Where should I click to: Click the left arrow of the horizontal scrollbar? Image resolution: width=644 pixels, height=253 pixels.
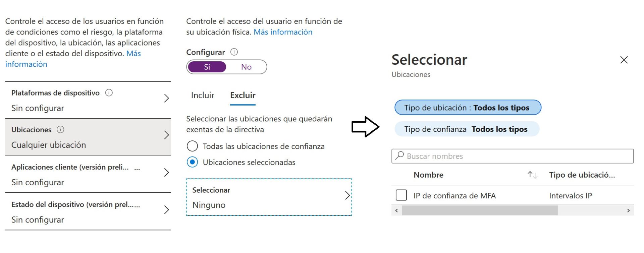(396, 210)
